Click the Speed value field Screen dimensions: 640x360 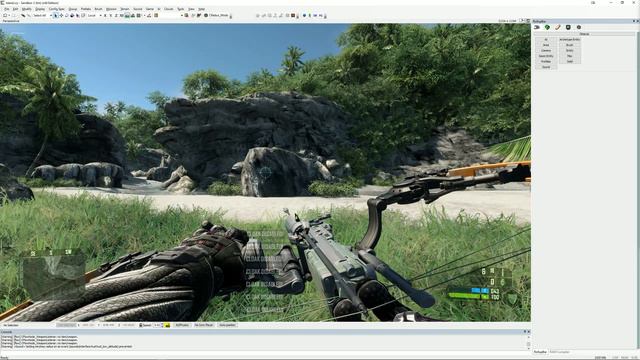[158, 325]
